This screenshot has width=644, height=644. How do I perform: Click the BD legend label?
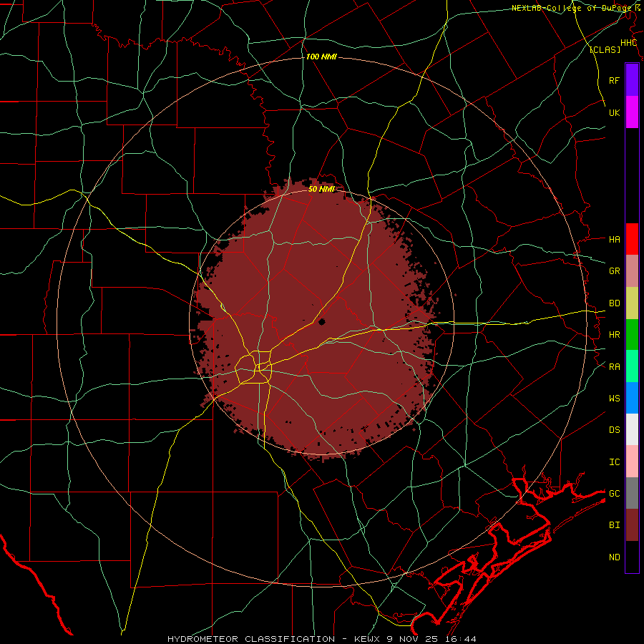click(615, 303)
